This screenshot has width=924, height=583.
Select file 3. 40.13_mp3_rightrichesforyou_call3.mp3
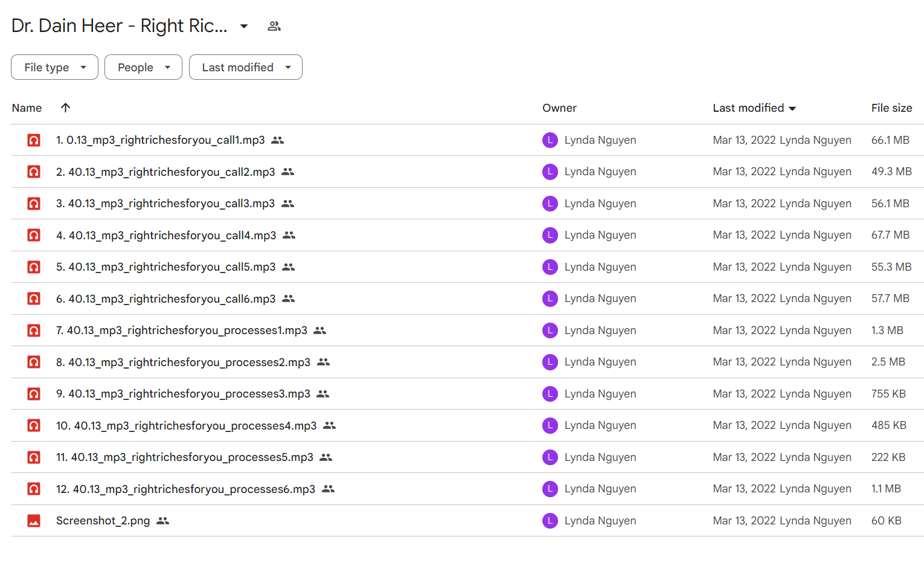coord(165,204)
